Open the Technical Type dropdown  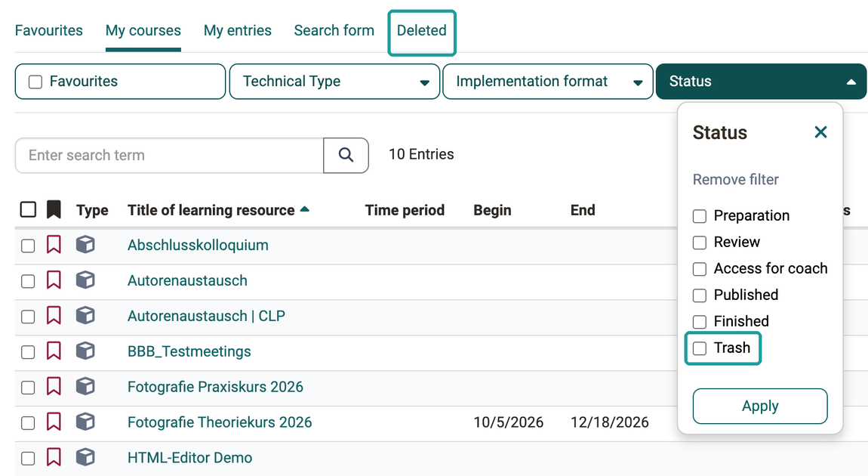(x=334, y=82)
